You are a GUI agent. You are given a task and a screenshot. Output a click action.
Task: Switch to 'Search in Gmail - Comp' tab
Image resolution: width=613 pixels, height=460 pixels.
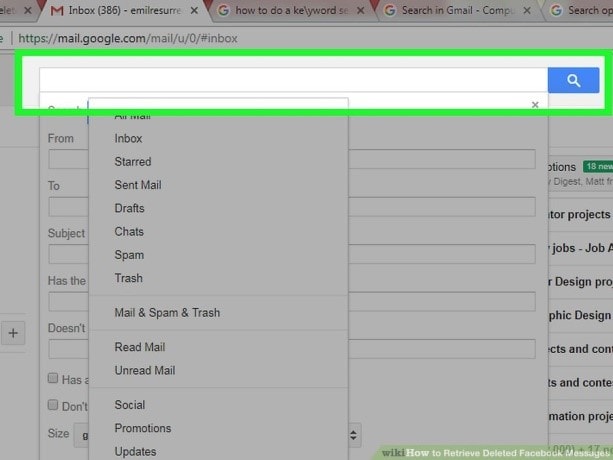(457, 11)
